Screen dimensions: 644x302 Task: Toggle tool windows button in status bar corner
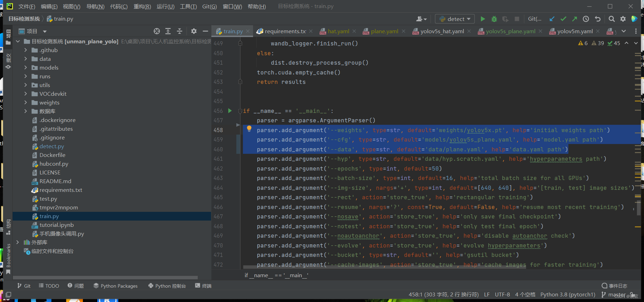[8, 295]
